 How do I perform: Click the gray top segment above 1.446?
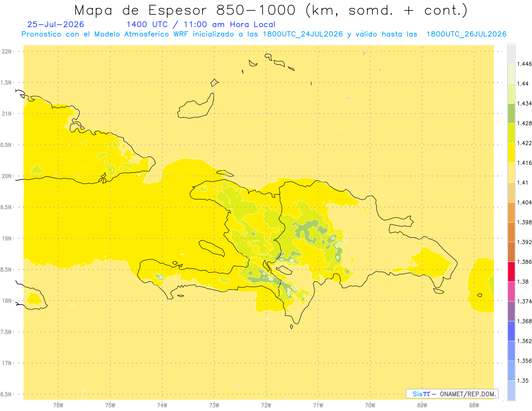click(x=511, y=54)
